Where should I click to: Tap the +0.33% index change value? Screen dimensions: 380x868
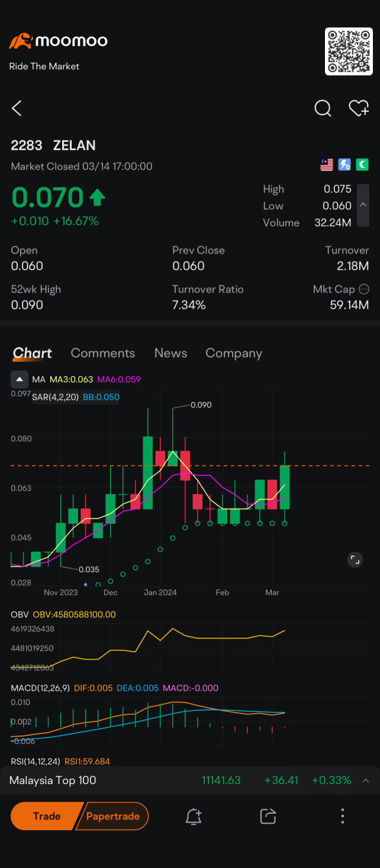331,780
